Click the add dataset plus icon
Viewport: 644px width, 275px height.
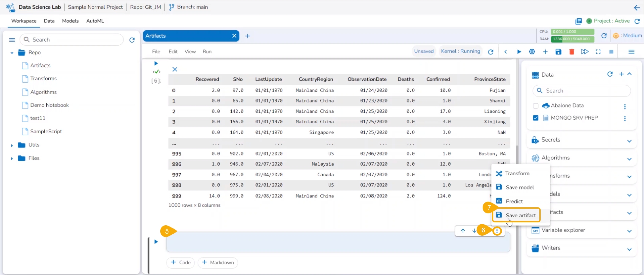click(x=621, y=74)
